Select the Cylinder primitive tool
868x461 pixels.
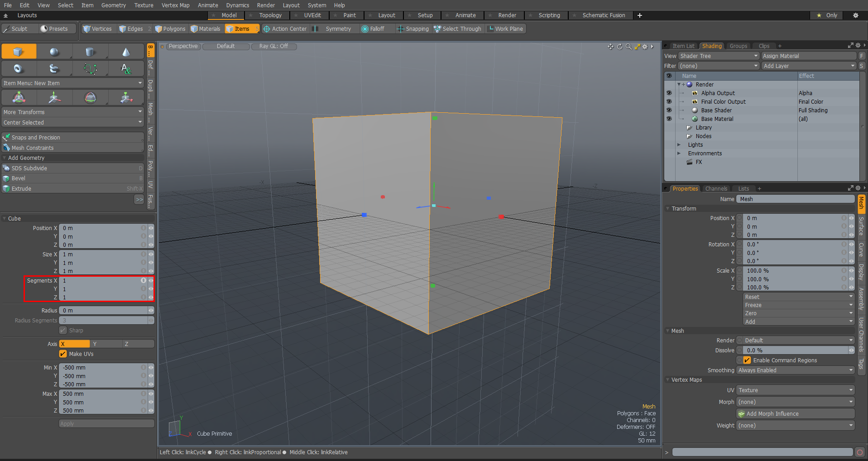pos(90,52)
